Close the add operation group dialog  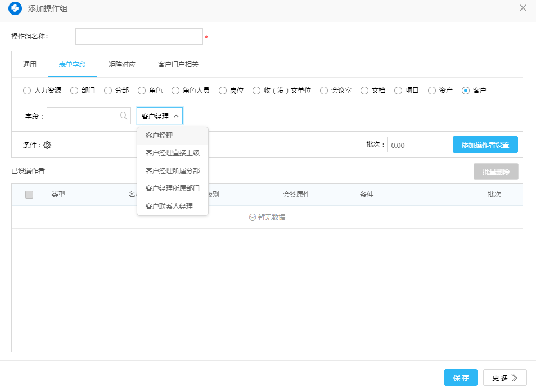click(x=523, y=8)
